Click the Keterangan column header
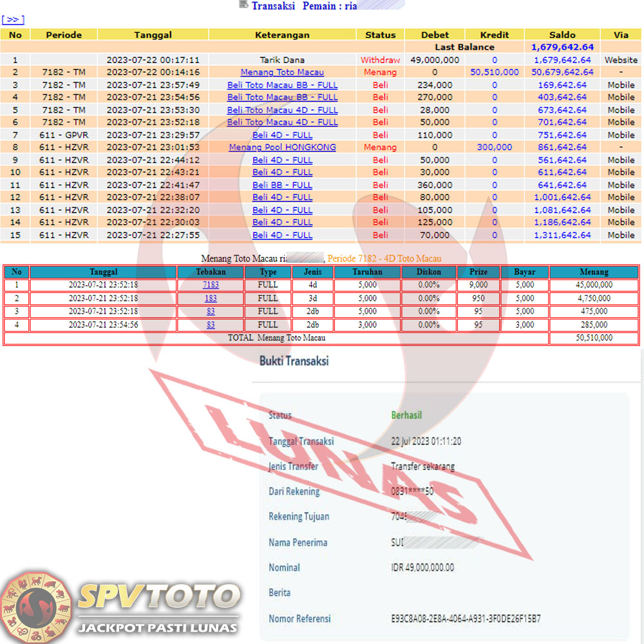Image resolution: width=644 pixels, height=644 pixels. tap(282, 35)
